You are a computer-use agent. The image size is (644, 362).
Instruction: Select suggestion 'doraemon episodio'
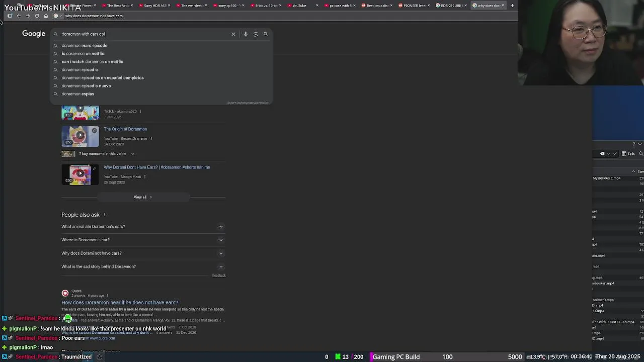pyautogui.click(x=161, y=69)
